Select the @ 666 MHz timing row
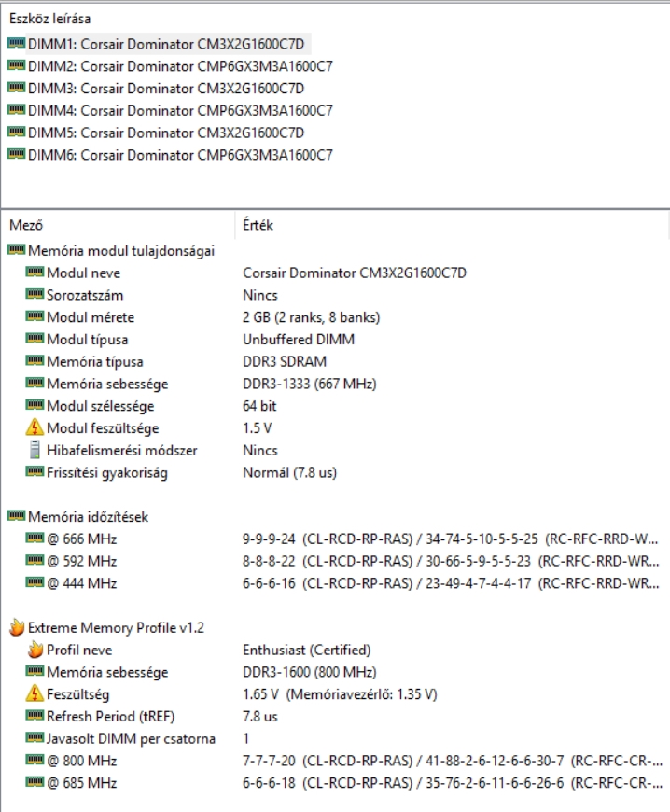Image resolution: width=670 pixels, height=812 pixels. (82, 539)
